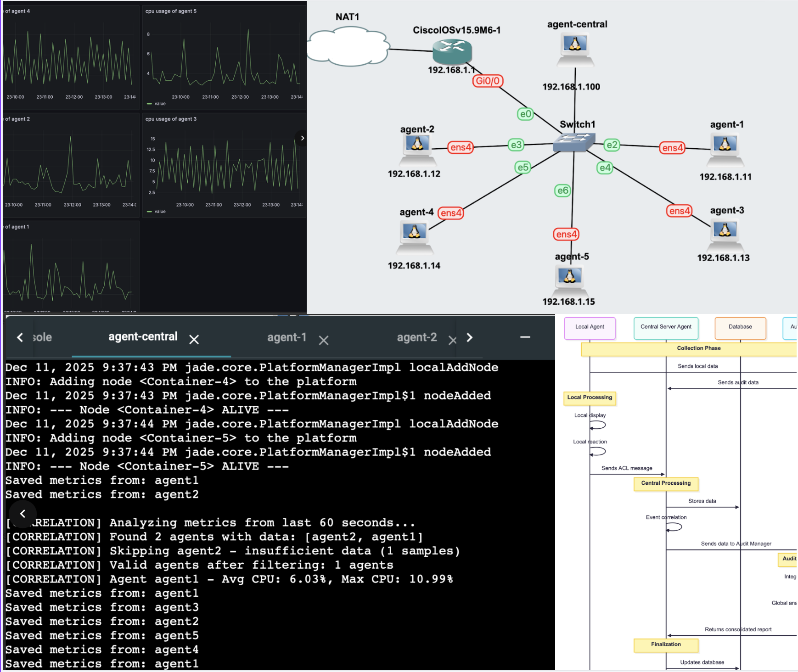Viewport: 798px width, 672px height.
Task: Click the e6 interface badge on Switch1
Action: (x=563, y=190)
